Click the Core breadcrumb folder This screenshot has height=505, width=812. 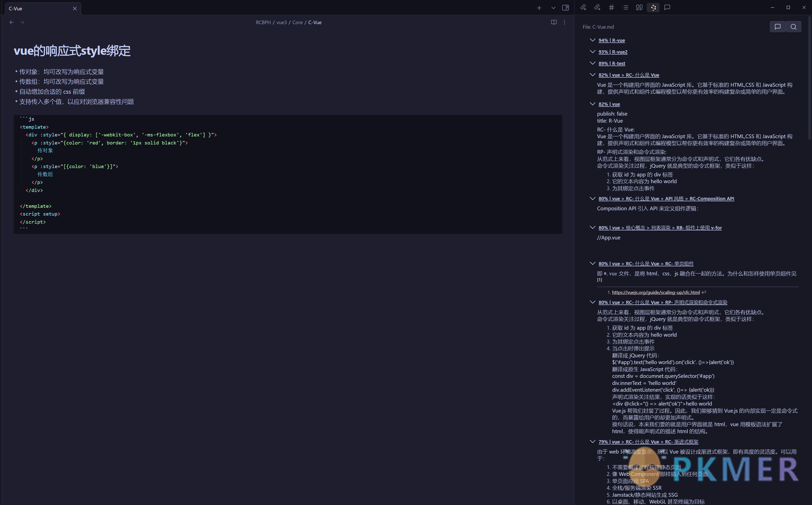click(x=297, y=22)
